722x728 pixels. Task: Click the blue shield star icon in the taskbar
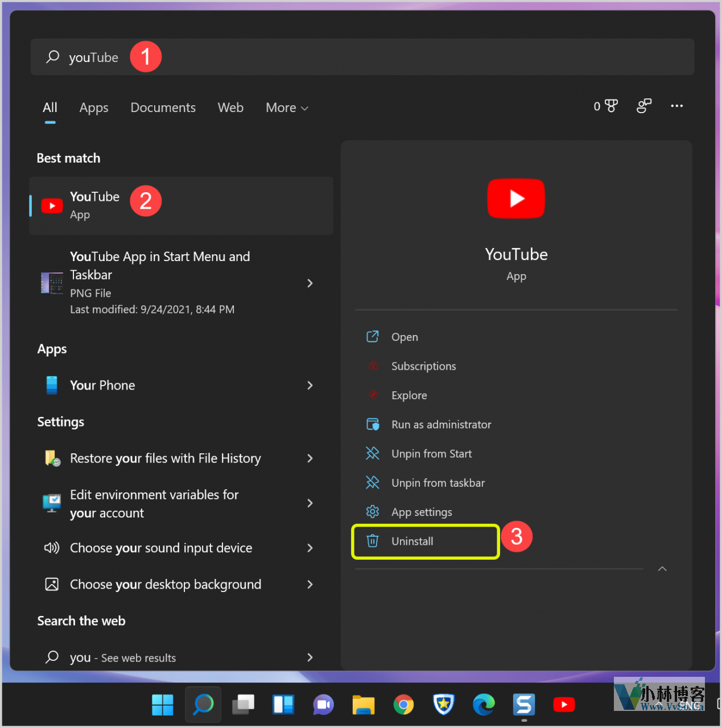click(443, 705)
